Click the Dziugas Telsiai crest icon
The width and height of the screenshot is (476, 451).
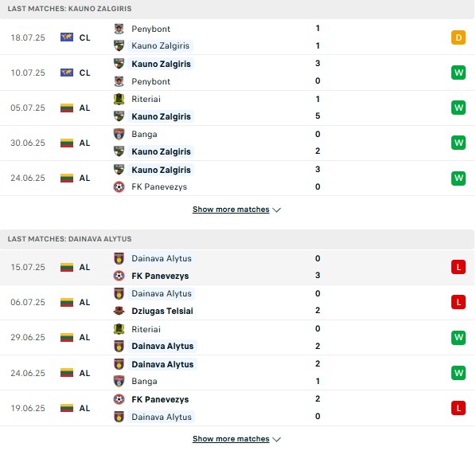[119, 311]
